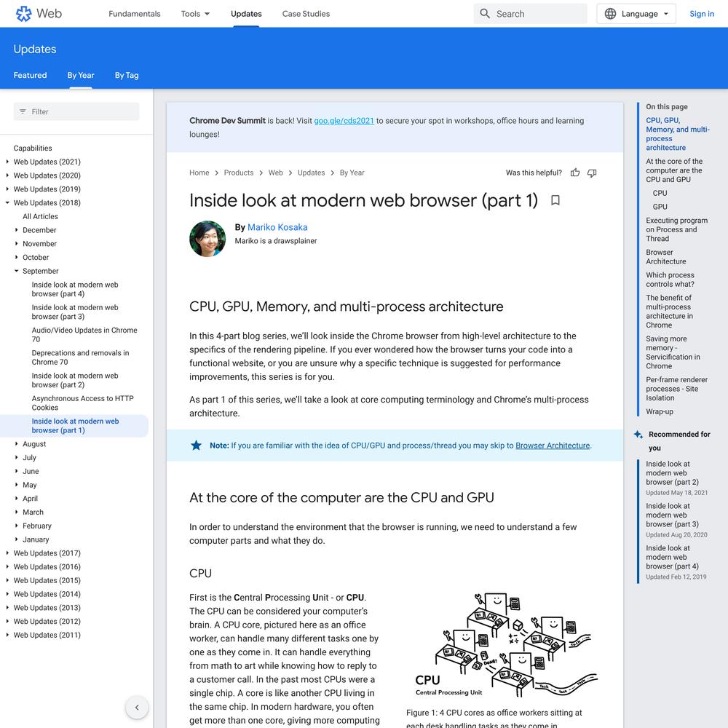The image size is (728, 728).
Task: Open Tools dropdown menu
Action: (x=195, y=13)
